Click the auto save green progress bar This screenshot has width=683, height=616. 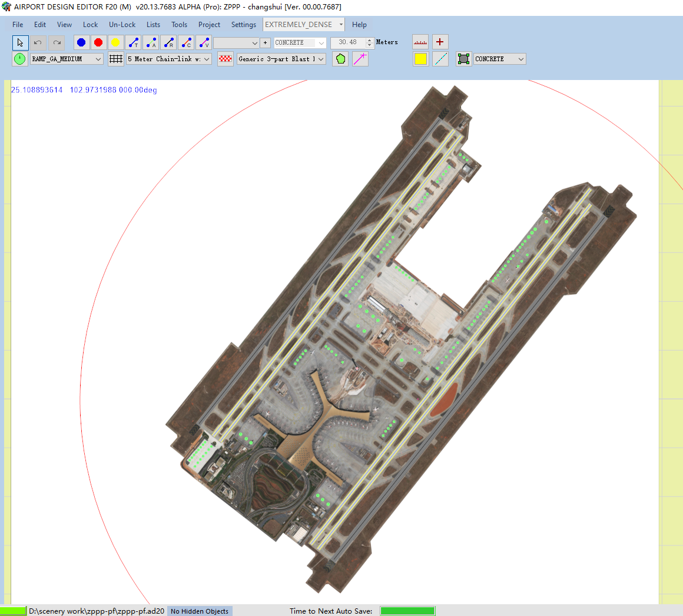pos(407,611)
